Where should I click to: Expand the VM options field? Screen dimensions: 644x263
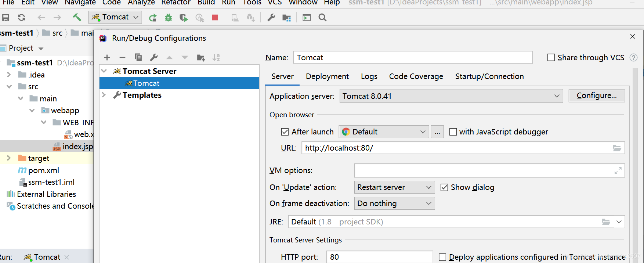point(618,170)
